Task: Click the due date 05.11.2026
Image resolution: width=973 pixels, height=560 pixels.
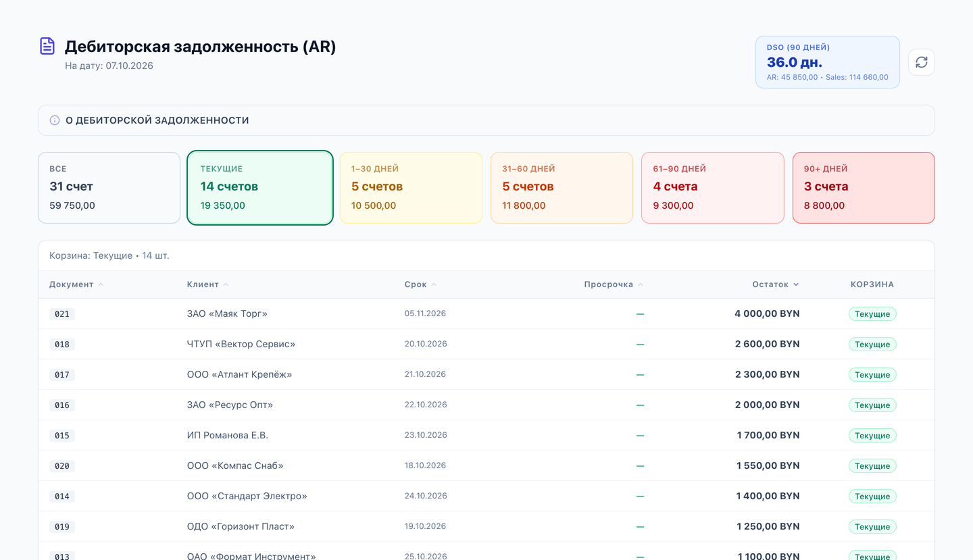Action: pyautogui.click(x=426, y=313)
